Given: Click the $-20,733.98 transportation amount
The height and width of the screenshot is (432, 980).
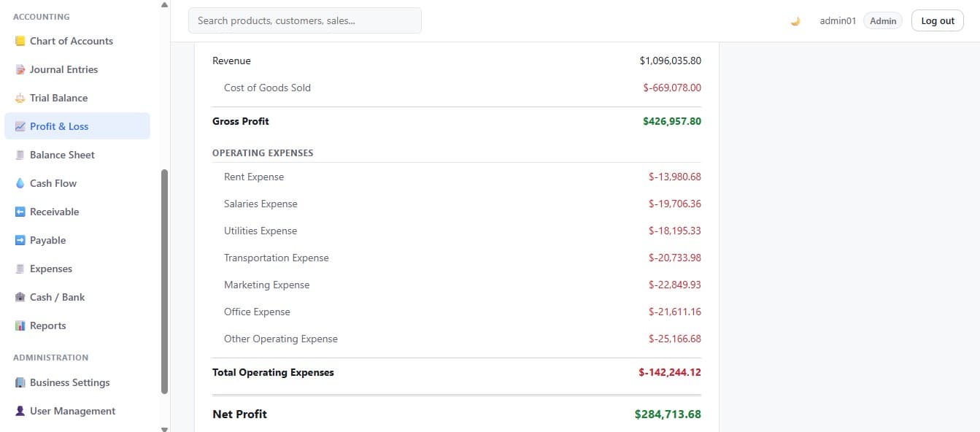Looking at the screenshot, I should [675, 258].
